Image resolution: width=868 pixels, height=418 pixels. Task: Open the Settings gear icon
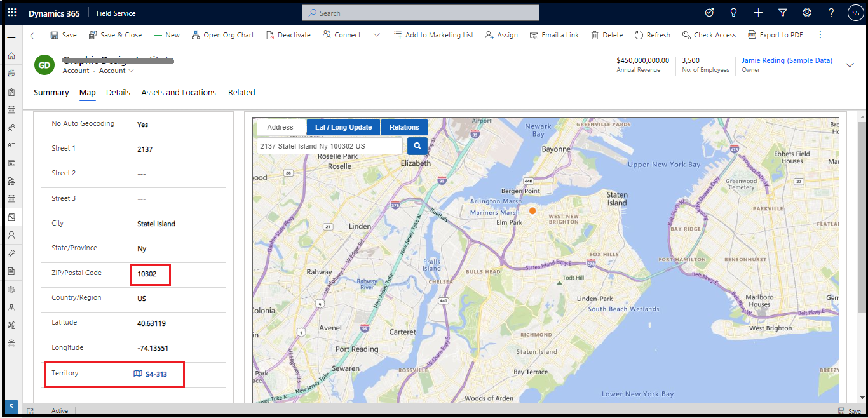(x=806, y=13)
